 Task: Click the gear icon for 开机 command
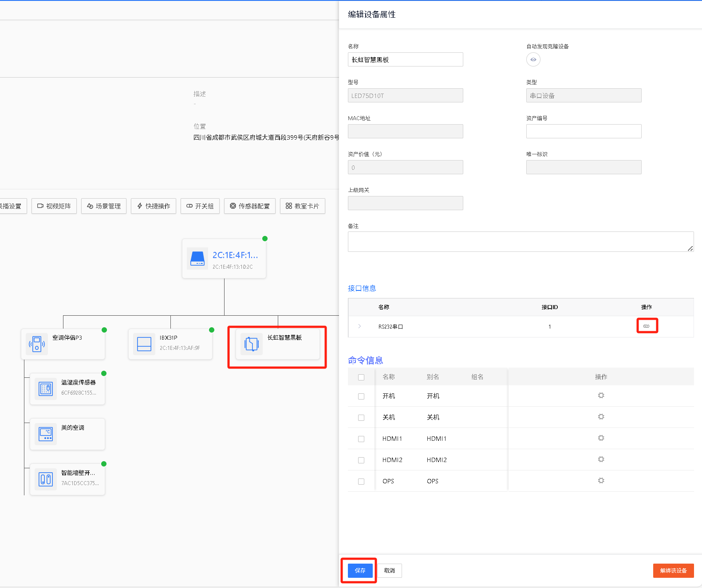(x=601, y=396)
